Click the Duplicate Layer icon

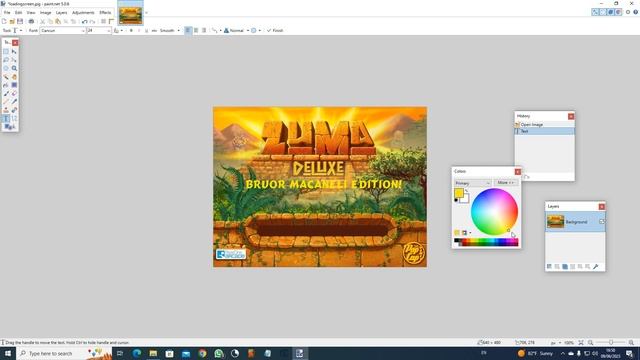[x=565, y=267]
